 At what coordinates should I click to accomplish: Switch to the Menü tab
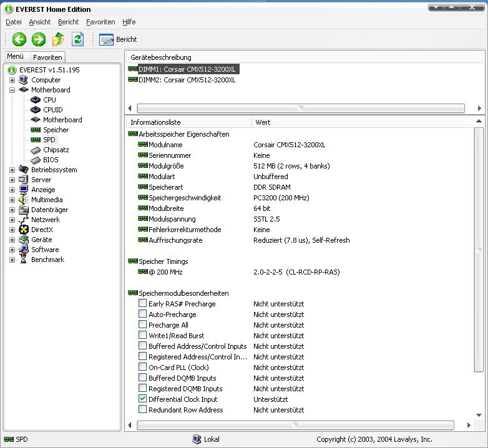point(16,57)
